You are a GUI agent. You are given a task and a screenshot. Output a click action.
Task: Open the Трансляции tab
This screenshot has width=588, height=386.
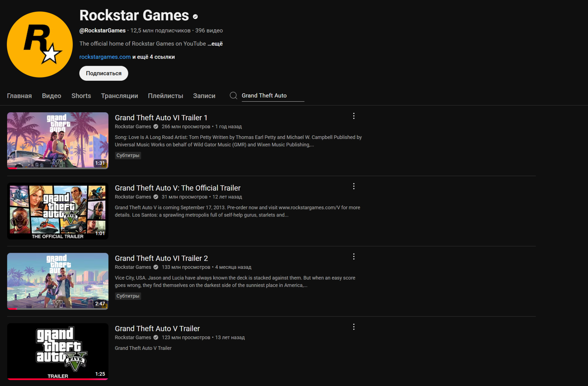[x=119, y=96]
